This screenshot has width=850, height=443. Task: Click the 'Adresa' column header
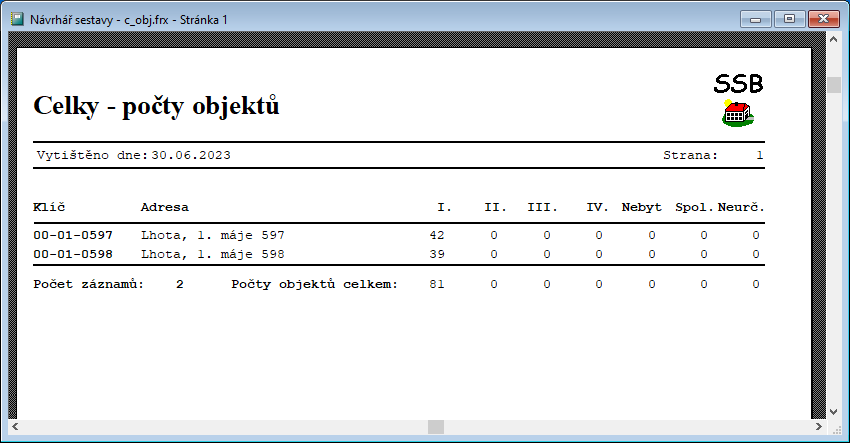tap(164, 207)
